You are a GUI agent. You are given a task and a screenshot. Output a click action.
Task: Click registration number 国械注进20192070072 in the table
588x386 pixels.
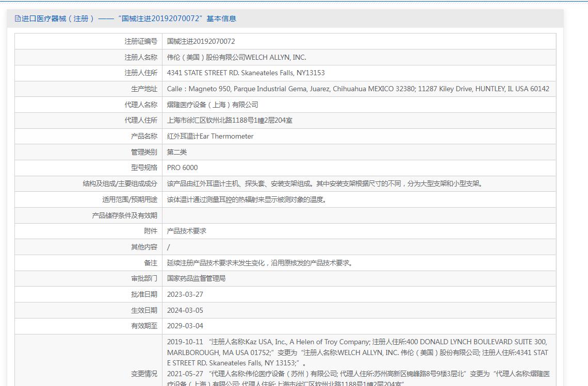pos(201,41)
